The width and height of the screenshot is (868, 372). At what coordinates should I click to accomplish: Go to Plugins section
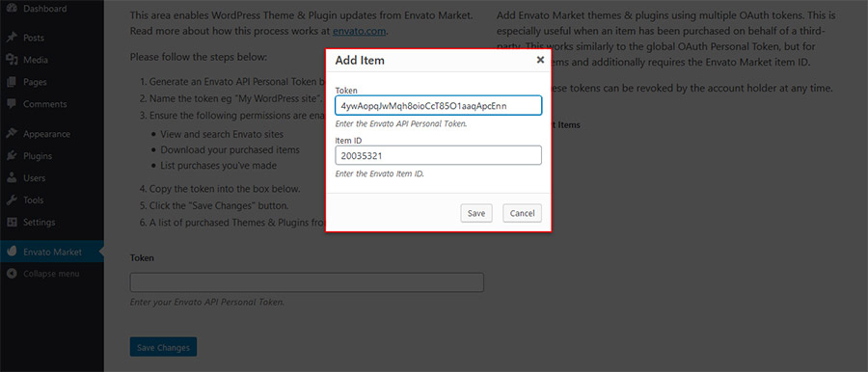[x=52, y=155]
